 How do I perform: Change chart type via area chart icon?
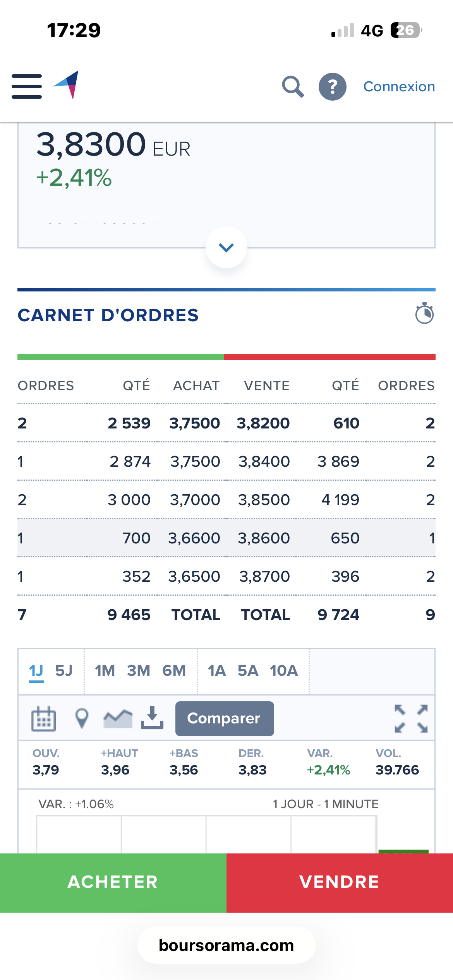coord(118,719)
